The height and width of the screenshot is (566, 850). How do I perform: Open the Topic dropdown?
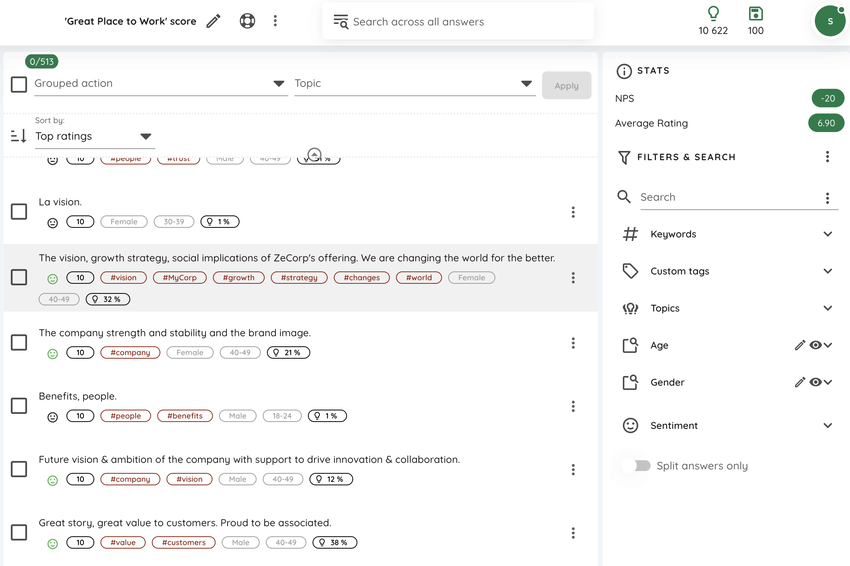[x=415, y=83]
